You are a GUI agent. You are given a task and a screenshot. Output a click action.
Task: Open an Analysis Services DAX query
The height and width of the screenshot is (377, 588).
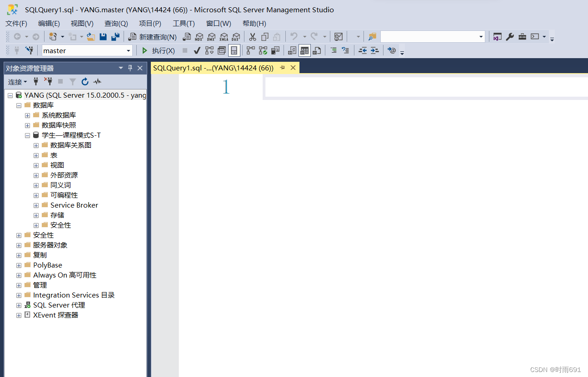[x=236, y=37]
